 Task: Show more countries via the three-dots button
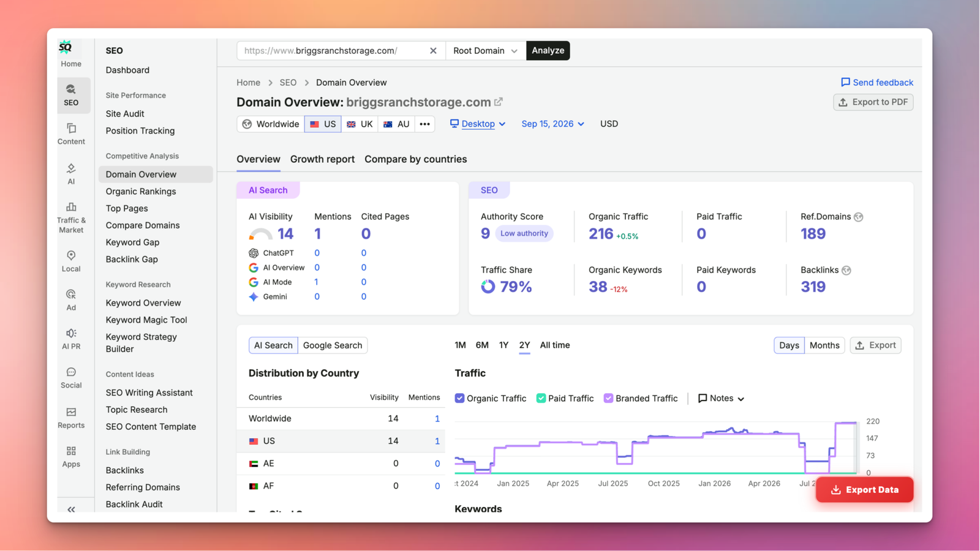click(x=424, y=124)
